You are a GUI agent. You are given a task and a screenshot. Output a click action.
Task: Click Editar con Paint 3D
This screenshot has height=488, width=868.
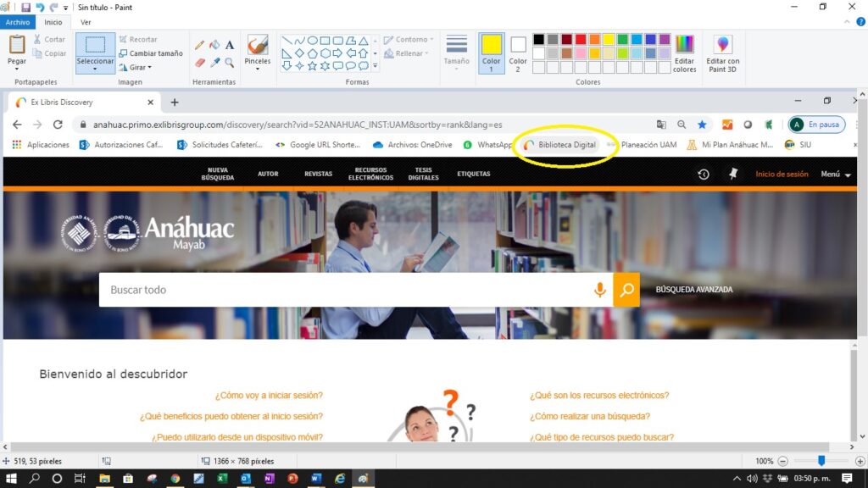click(723, 53)
